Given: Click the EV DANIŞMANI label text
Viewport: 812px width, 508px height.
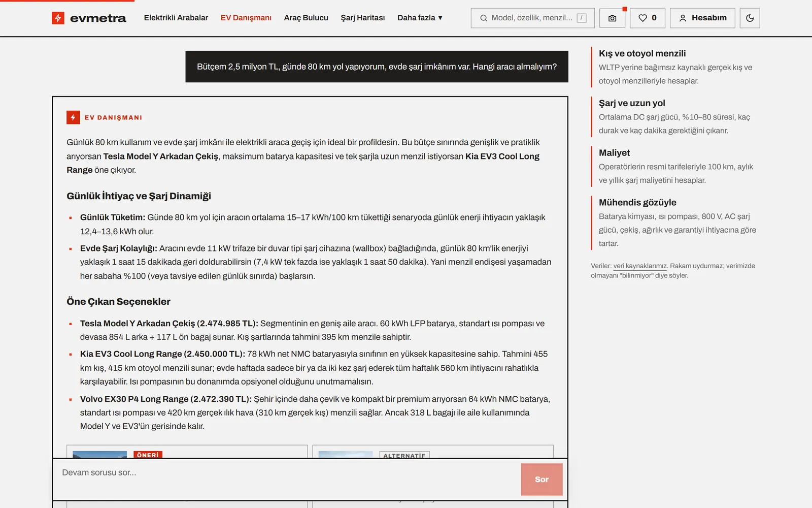Looking at the screenshot, I should point(113,117).
